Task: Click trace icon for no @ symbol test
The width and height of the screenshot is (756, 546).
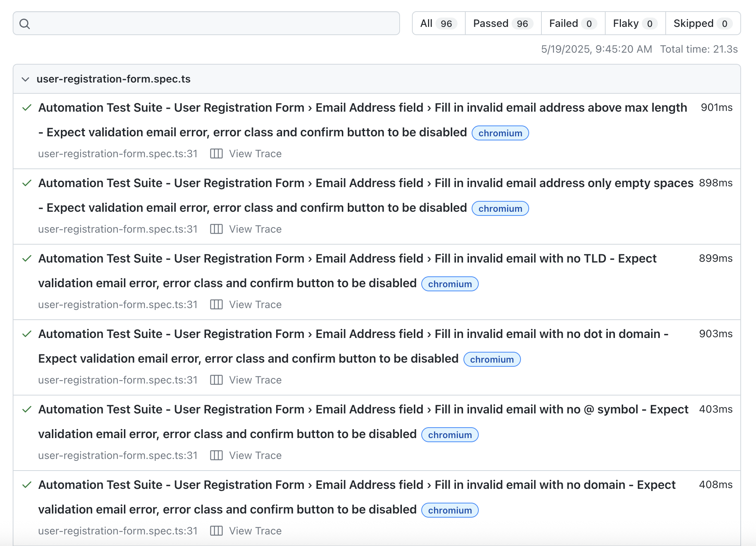Action: pos(216,456)
